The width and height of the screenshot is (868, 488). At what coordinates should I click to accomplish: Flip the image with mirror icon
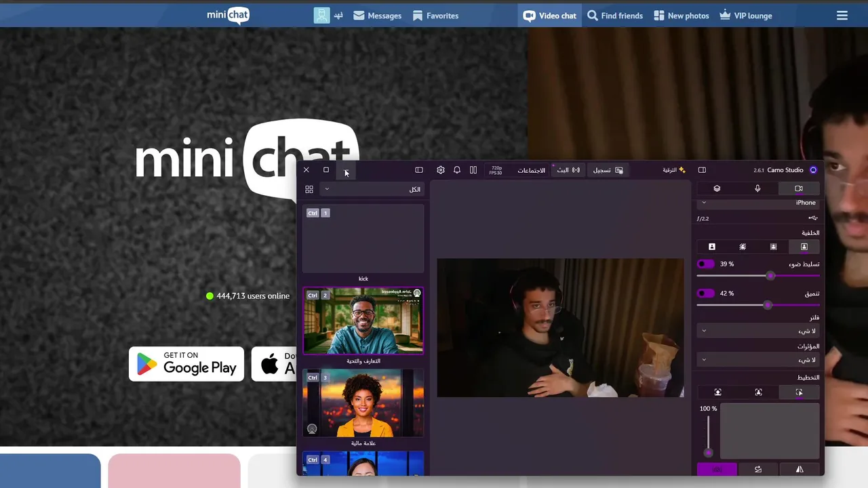pos(800,469)
